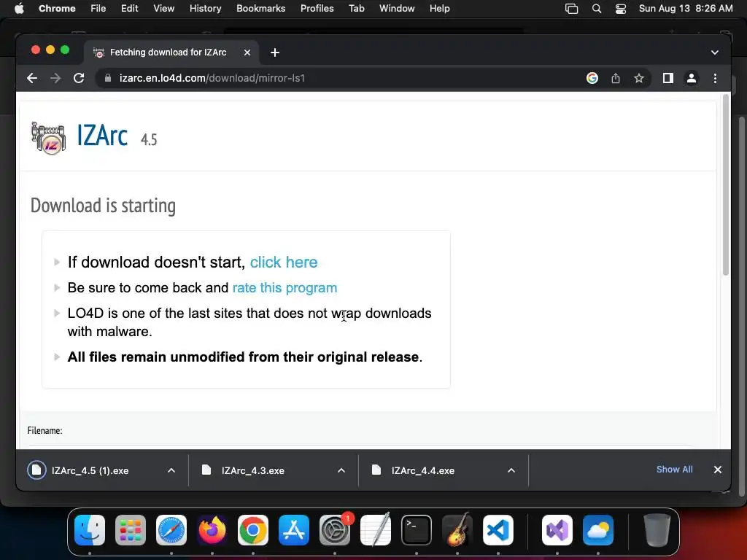Click the page vertical scrollbar
This screenshot has height=560, width=747.
[x=726, y=184]
